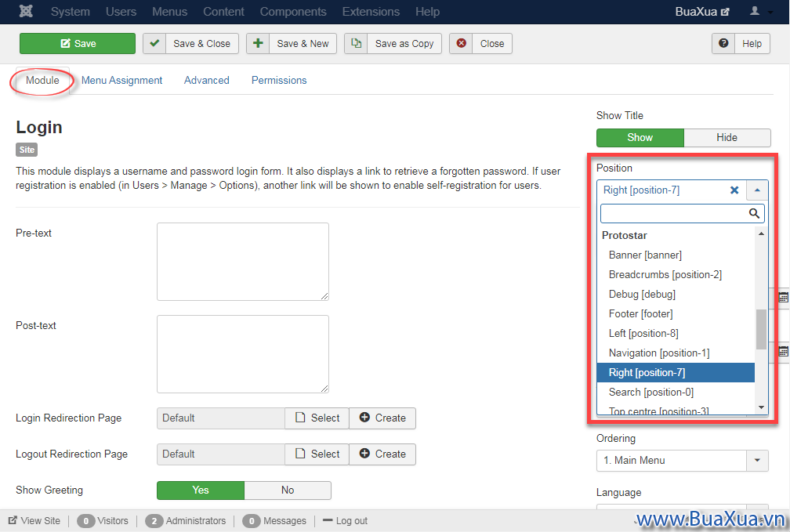Click the upper calendar icon at right edge
Image resolution: width=790 pixels, height=532 pixels.
[x=784, y=297]
